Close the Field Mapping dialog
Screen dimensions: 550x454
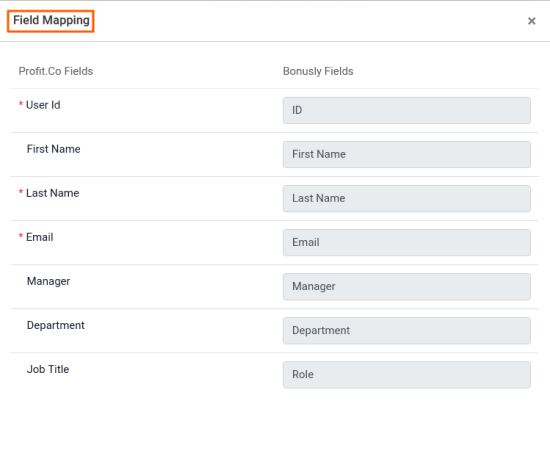pos(531,21)
